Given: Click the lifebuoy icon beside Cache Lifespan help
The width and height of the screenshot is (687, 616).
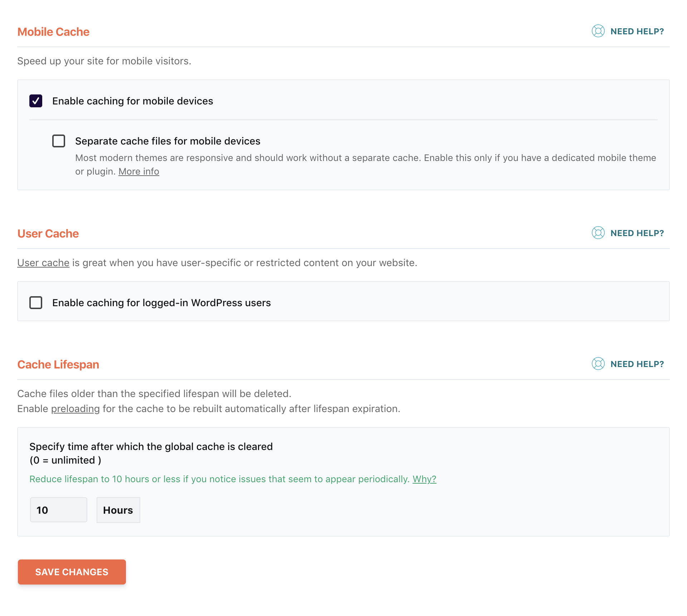Looking at the screenshot, I should coord(598,364).
